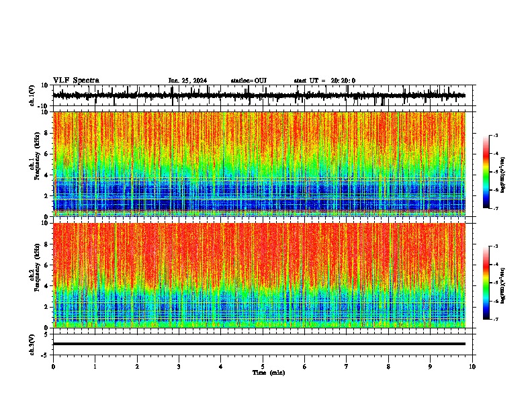Click time axis tick label '7'
Image resolution: width=532 pixels, height=411 pixels.
click(347, 367)
